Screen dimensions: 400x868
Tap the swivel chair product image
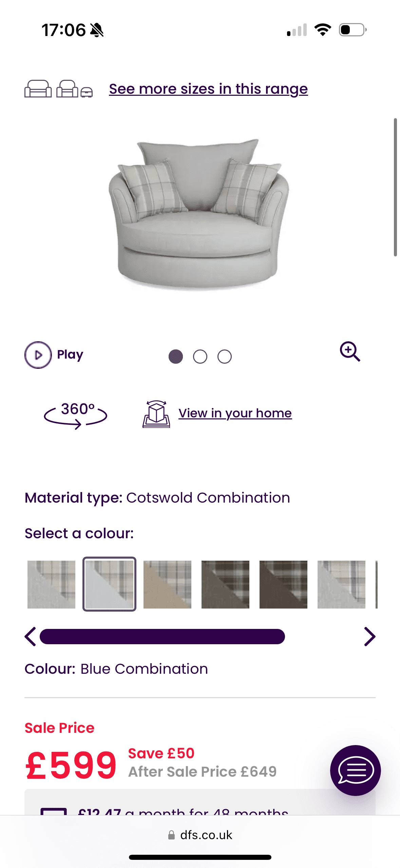(199, 214)
